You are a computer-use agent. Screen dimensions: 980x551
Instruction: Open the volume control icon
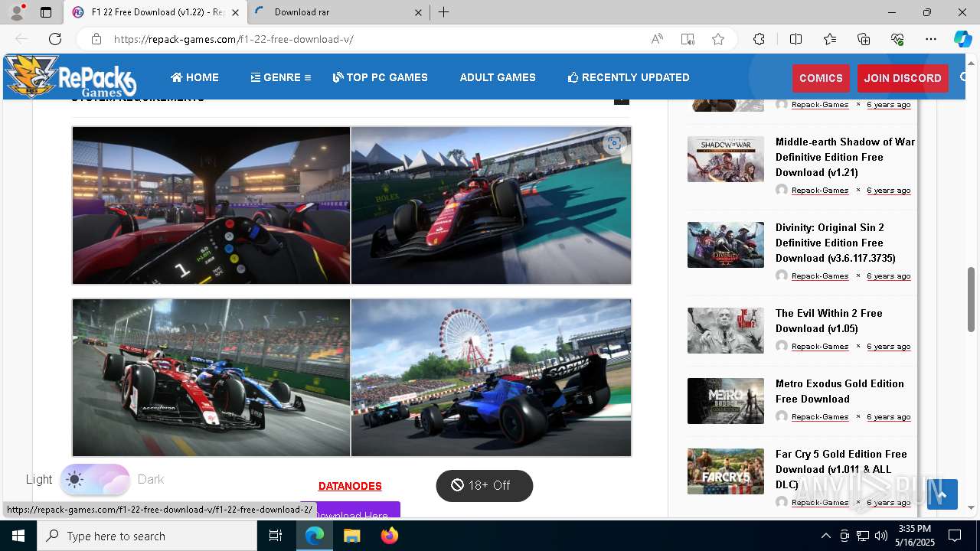point(881,536)
